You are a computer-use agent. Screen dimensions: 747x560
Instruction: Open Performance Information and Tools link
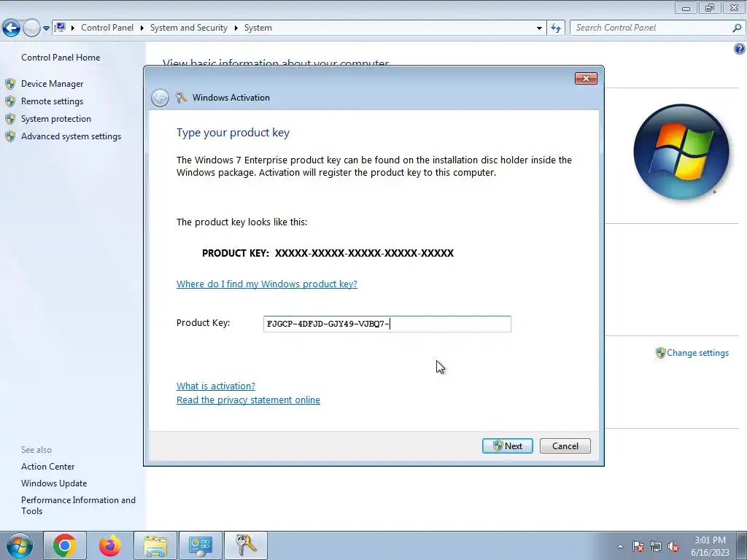pyautogui.click(x=78, y=505)
